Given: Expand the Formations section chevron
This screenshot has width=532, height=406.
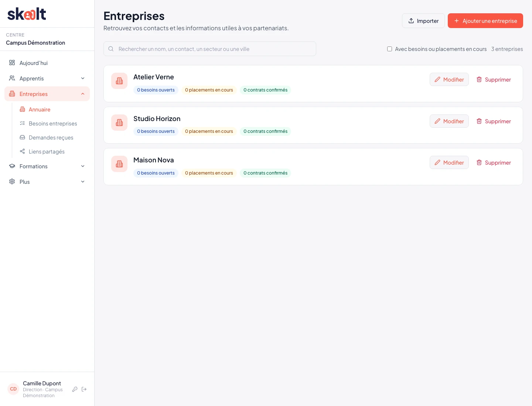Looking at the screenshot, I should click(x=83, y=166).
